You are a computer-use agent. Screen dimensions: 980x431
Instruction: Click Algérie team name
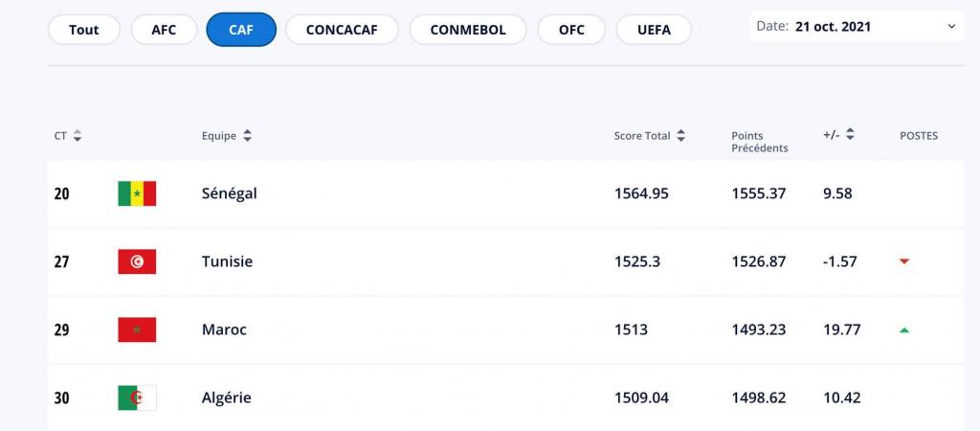point(227,397)
